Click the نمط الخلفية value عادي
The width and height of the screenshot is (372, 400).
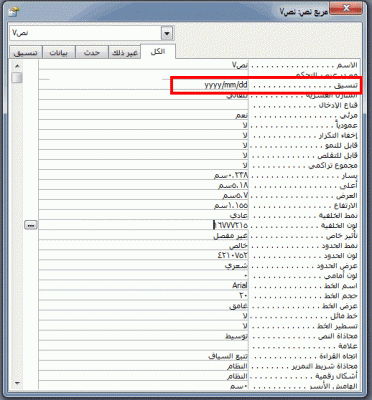pyautogui.click(x=143, y=215)
